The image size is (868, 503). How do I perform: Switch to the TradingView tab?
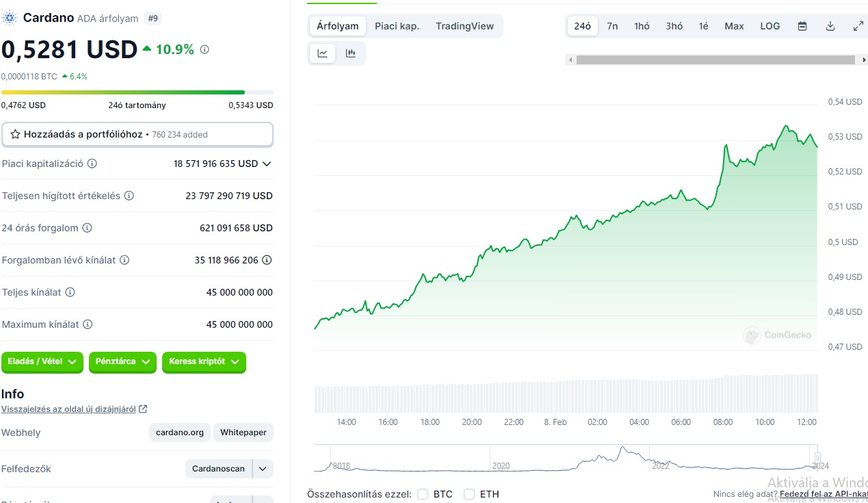(x=464, y=26)
